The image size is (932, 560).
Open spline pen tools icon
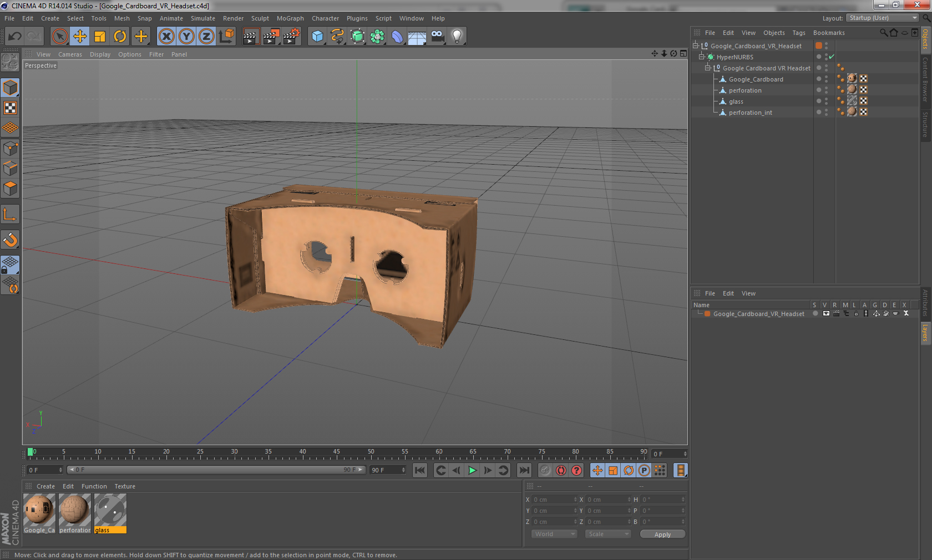tap(337, 37)
